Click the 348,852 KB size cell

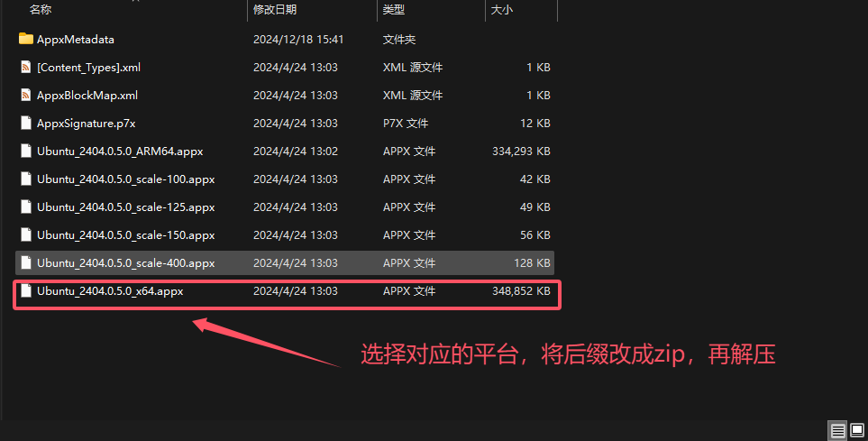[x=522, y=291]
